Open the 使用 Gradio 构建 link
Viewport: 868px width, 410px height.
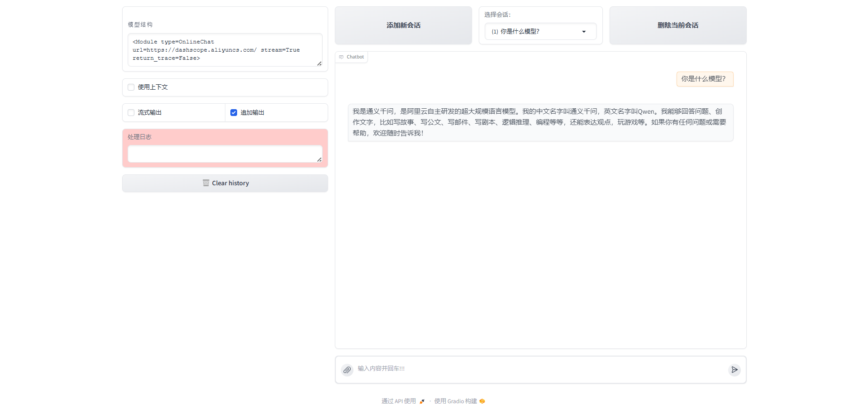pos(459,401)
